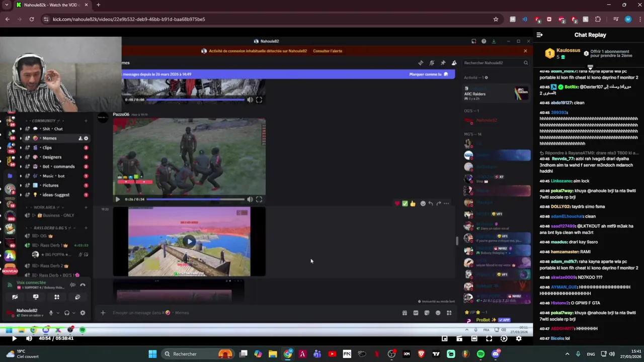Open Spotify from Windows taskbar

(x=480, y=354)
